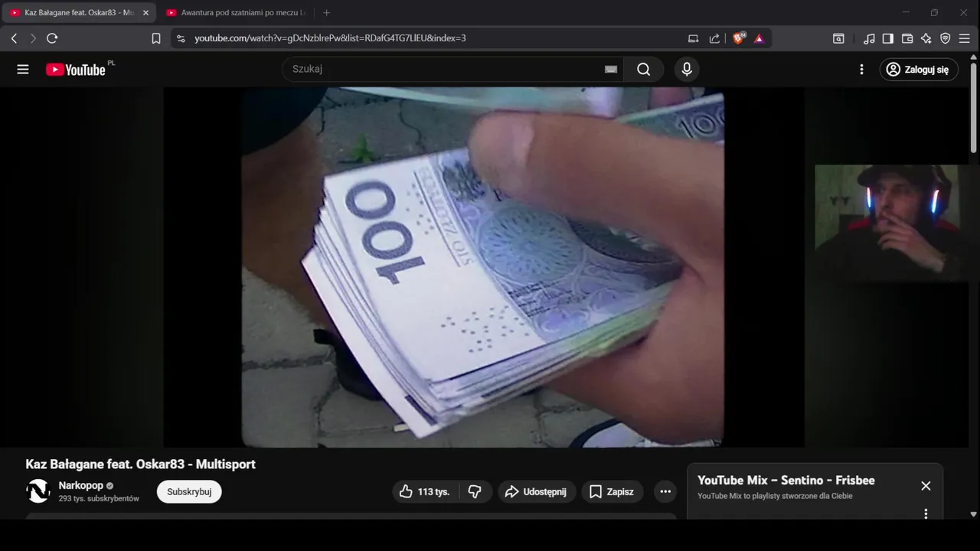Screen dimensions: 980x551
Task: Click the Zaloguj się sign-in button
Action: pyautogui.click(x=919, y=70)
